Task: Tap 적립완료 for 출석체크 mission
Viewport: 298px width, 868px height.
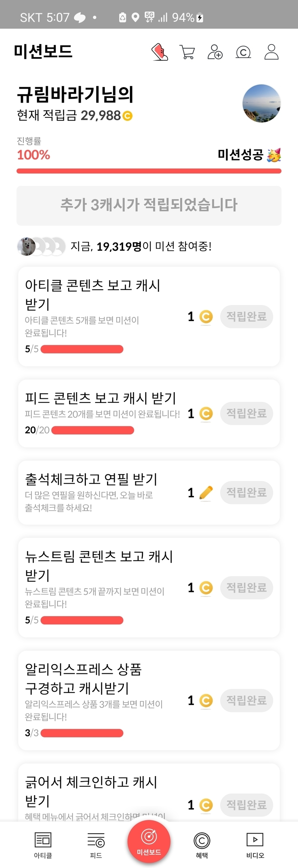Action: point(246,492)
